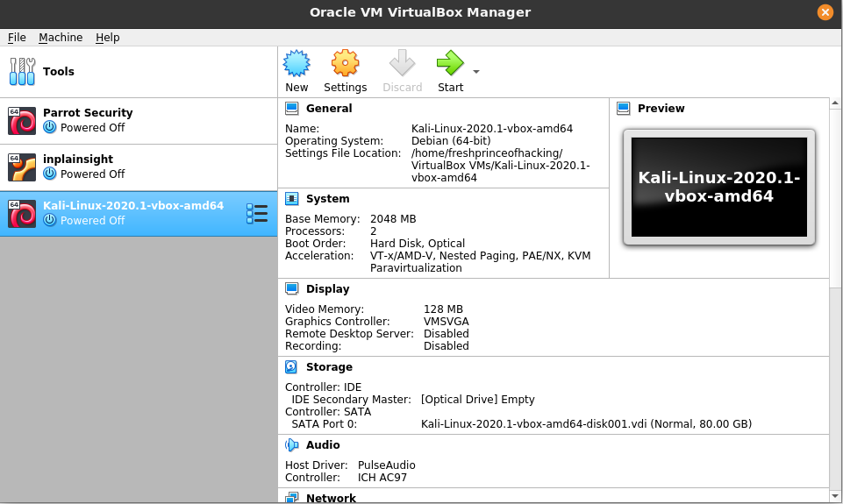Open Network settings via its heading
Screen dimensions: 843x504
point(332,498)
